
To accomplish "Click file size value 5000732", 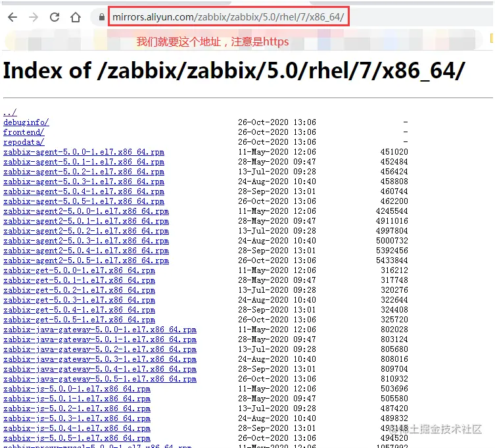I will [392, 240].
